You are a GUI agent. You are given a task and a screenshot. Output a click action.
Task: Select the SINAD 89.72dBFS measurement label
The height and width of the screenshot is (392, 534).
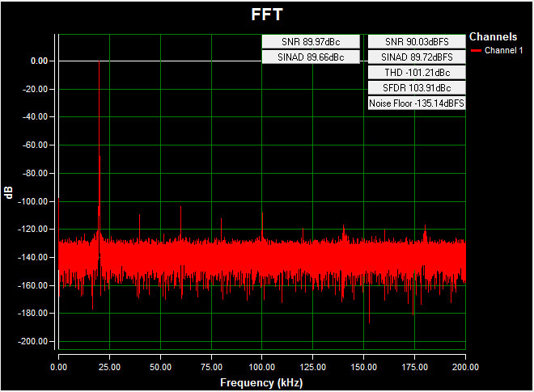coord(417,57)
